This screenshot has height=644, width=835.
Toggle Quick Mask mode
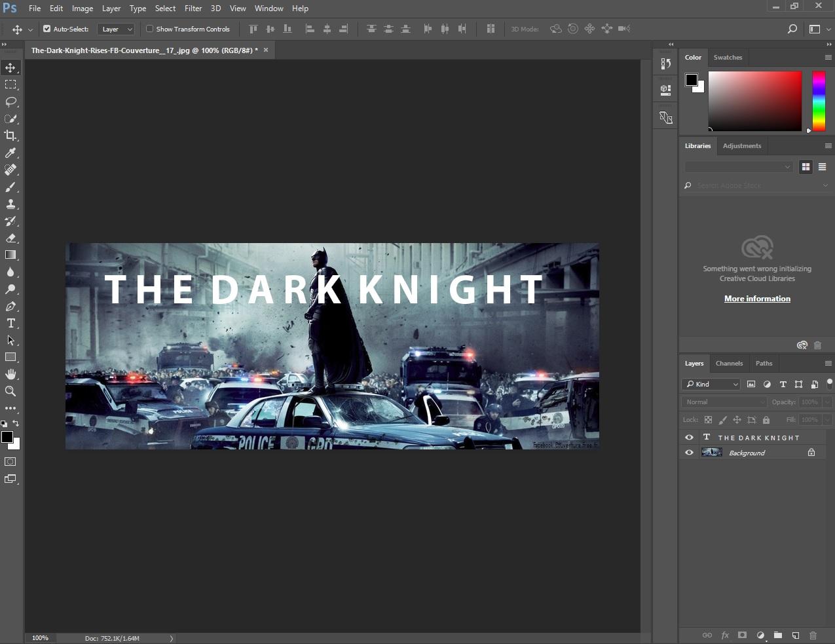(10, 462)
